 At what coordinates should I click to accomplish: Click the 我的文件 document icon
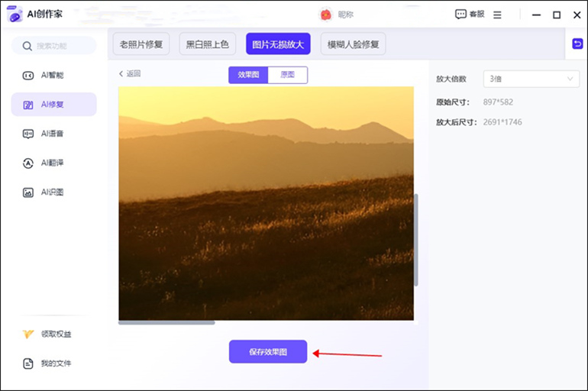click(28, 364)
